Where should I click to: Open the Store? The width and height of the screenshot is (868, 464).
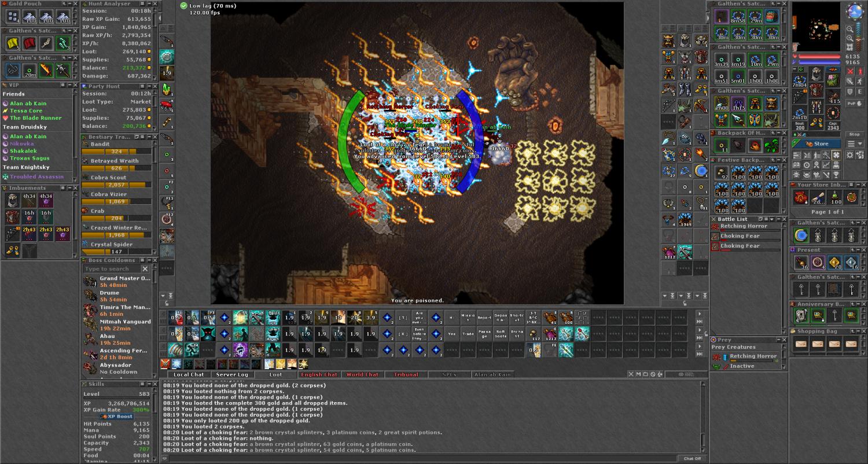(x=817, y=143)
